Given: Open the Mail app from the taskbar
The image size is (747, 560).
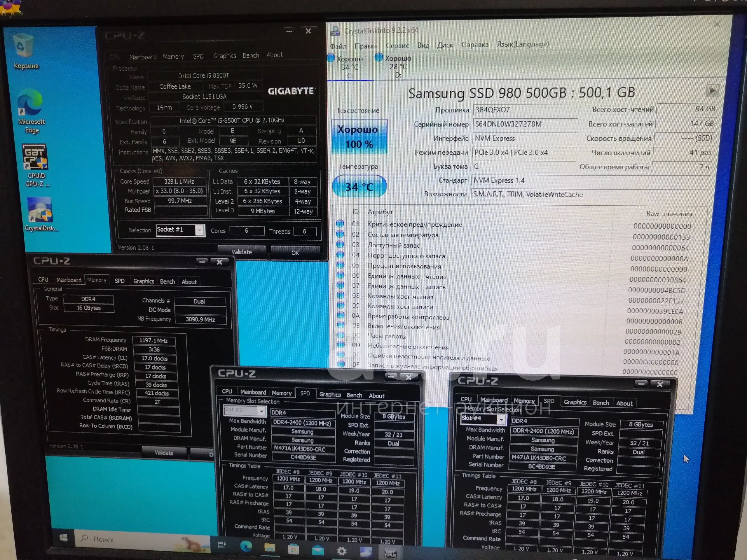Looking at the screenshot, I should (317, 550).
